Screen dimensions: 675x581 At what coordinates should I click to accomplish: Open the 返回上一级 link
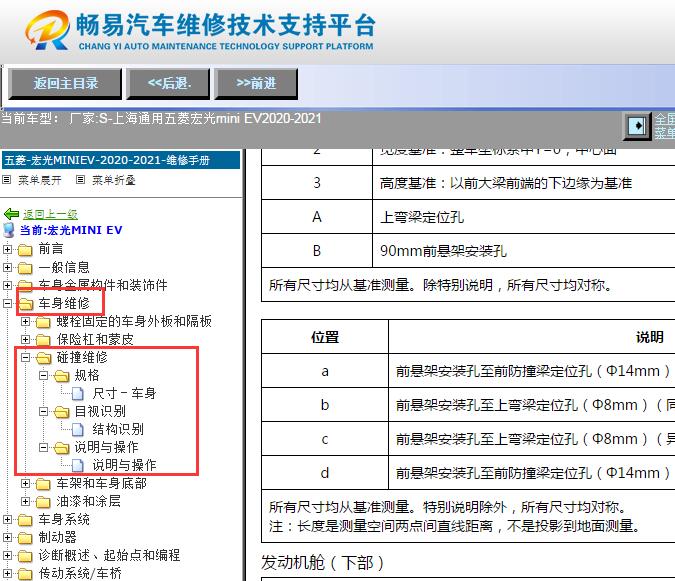click(x=50, y=214)
